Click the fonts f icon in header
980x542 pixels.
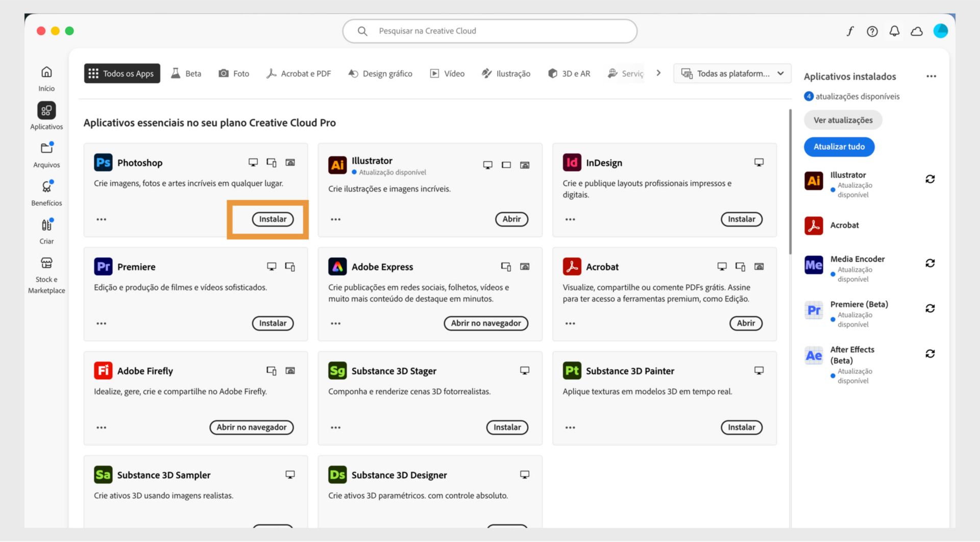pyautogui.click(x=850, y=31)
